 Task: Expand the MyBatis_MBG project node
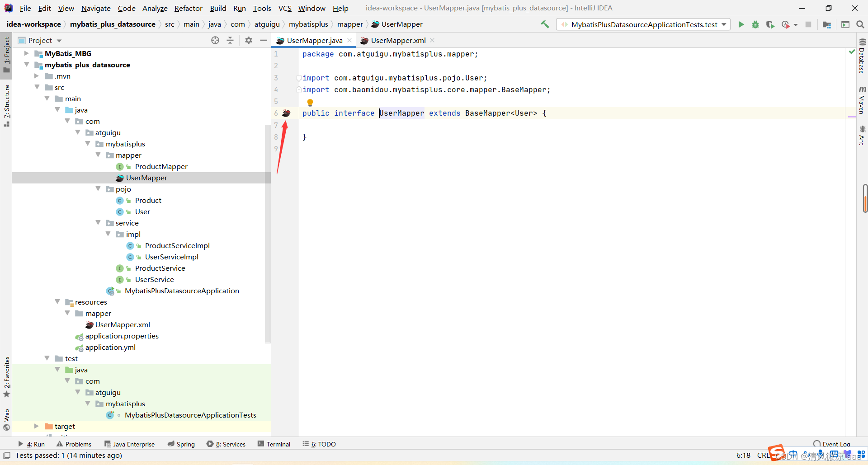[x=27, y=53]
